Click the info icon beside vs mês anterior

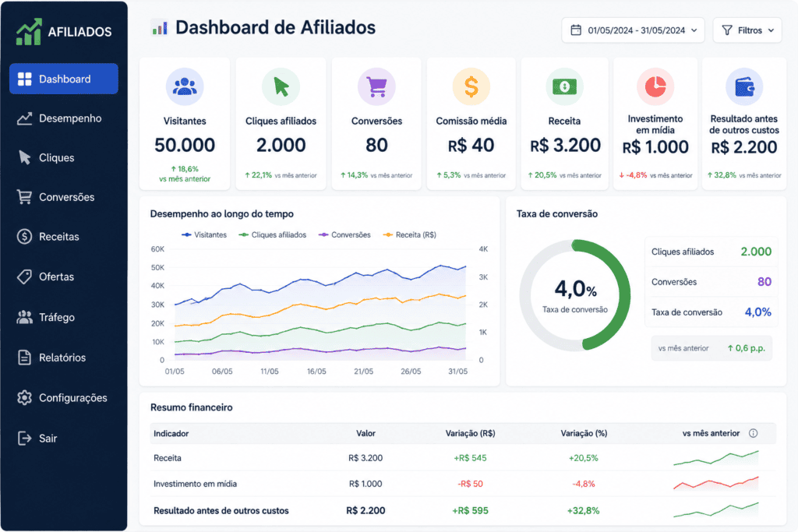click(754, 433)
